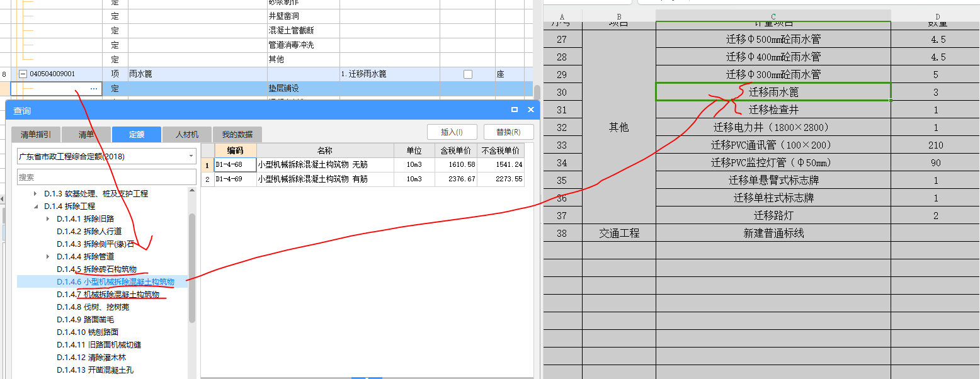Select the D1-4-69 code cell

(x=235, y=179)
